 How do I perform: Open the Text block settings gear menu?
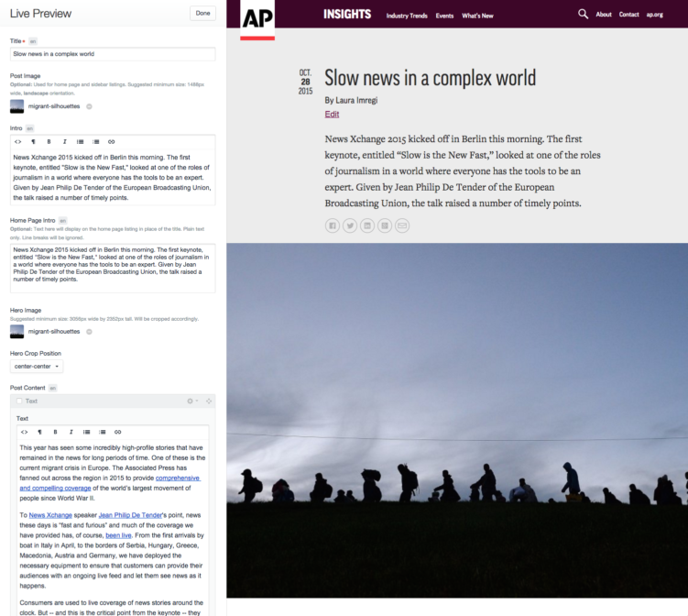point(192,401)
